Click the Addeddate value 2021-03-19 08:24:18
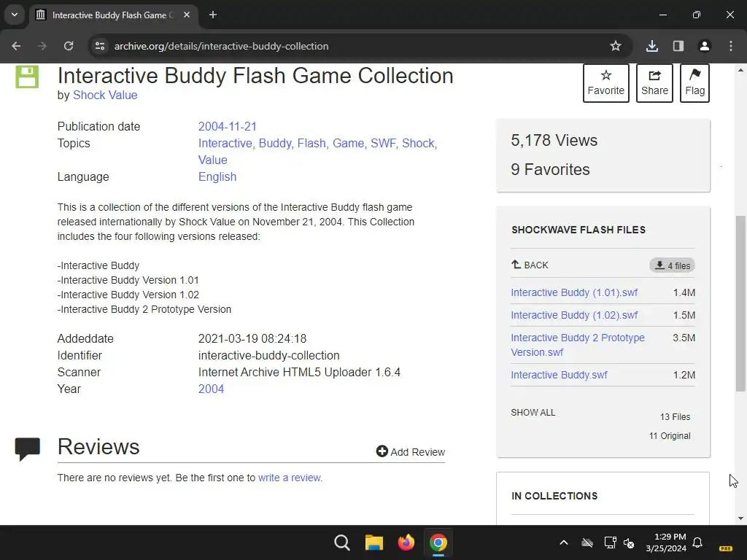Screen dimensions: 747x560 tap(252, 338)
